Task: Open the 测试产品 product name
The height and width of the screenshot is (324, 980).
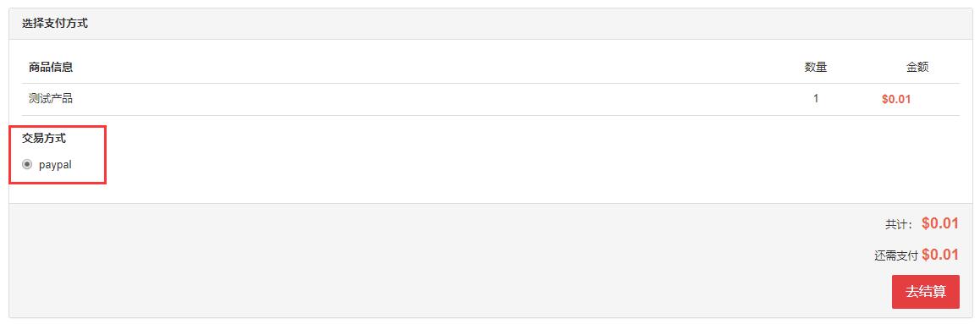Action: (51, 99)
